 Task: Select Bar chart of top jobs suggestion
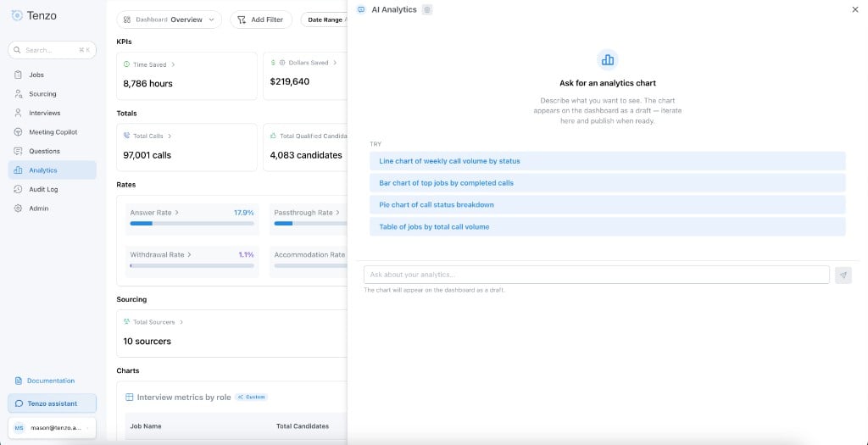607,182
